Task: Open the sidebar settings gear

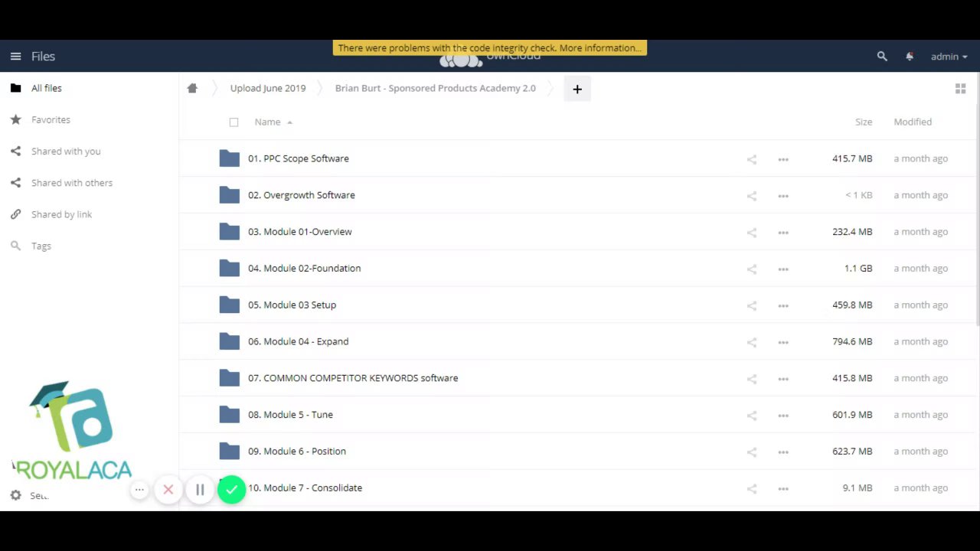Action: click(15, 495)
